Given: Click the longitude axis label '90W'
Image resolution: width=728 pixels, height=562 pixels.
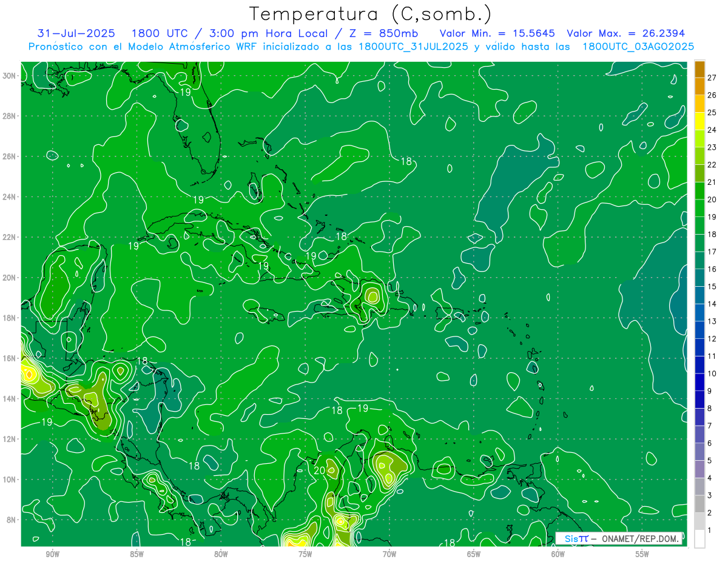Looking at the screenshot, I should [x=53, y=554].
